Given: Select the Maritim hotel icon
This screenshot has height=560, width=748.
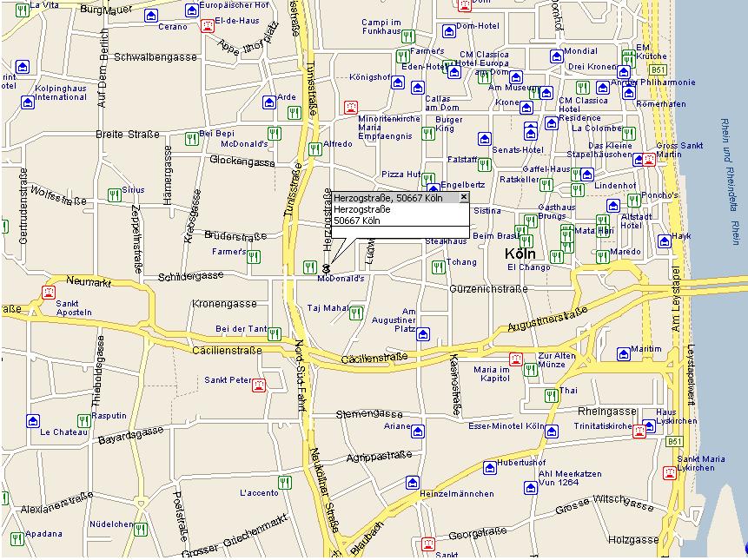Looking at the screenshot, I should pos(624,353).
